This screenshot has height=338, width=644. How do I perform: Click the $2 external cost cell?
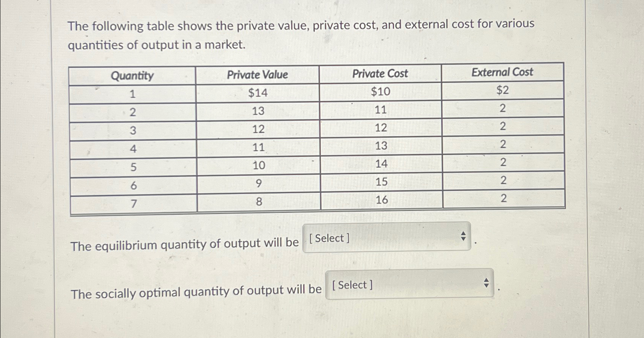click(503, 90)
